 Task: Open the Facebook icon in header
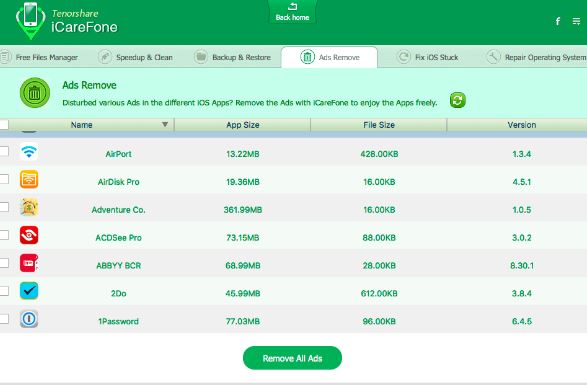(x=558, y=21)
